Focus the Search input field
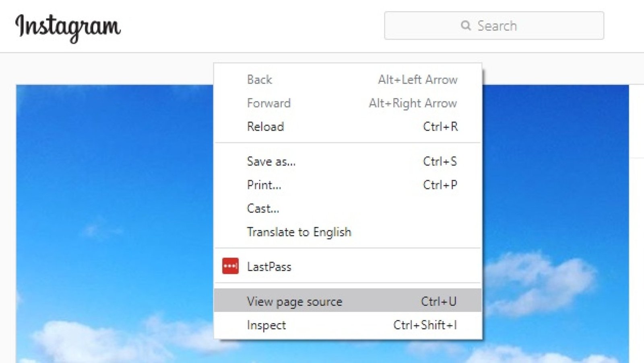644x363 pixels. coord(494,26)
